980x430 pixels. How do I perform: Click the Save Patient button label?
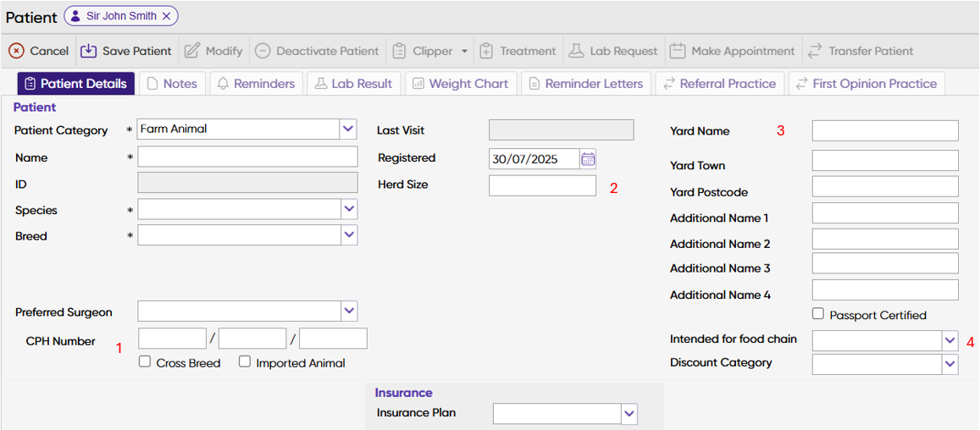pos(137,52)
